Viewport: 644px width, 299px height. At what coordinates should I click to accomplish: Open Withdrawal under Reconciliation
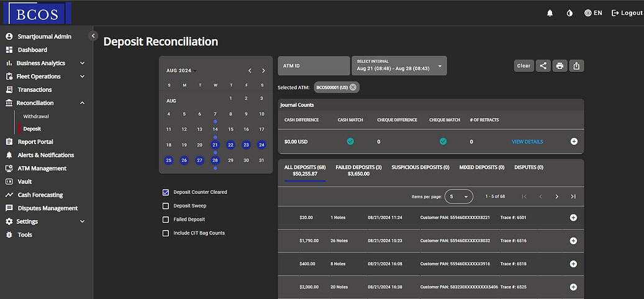pos(36,116)
